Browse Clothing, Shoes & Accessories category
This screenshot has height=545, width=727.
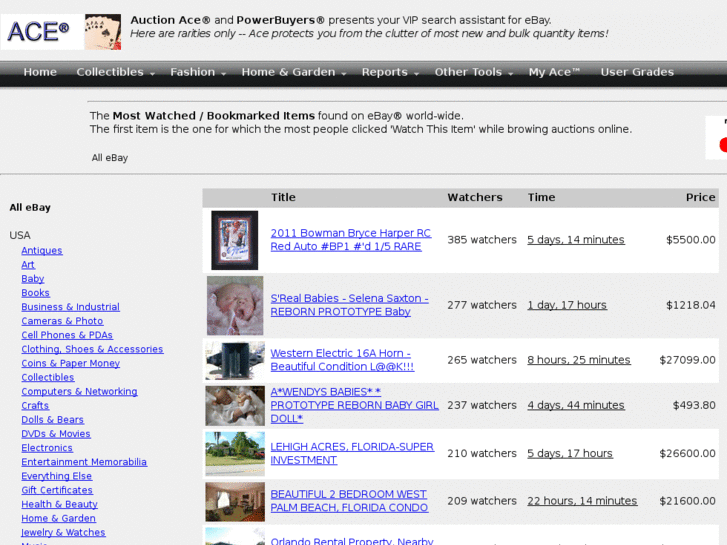coord(92,349)
